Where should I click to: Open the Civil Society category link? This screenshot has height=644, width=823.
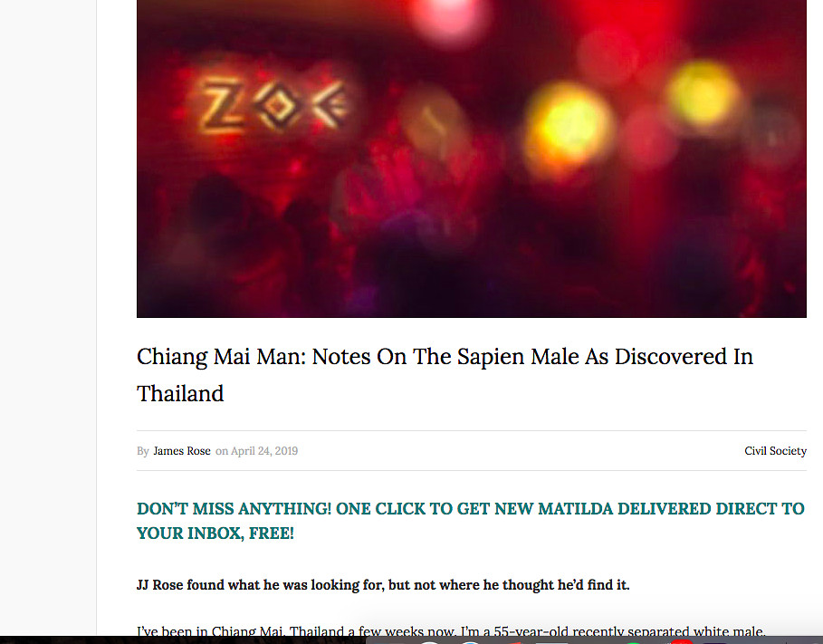(775, 451)
